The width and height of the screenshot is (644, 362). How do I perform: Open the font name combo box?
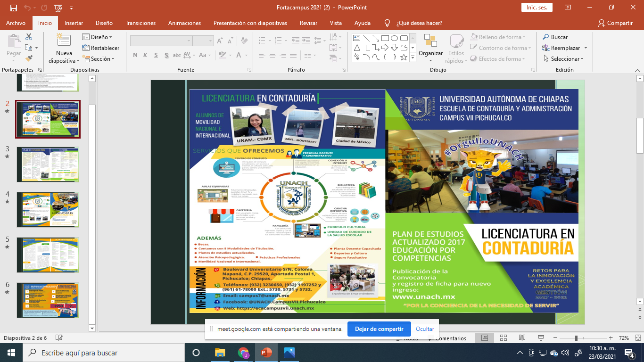tap(160, 41)
